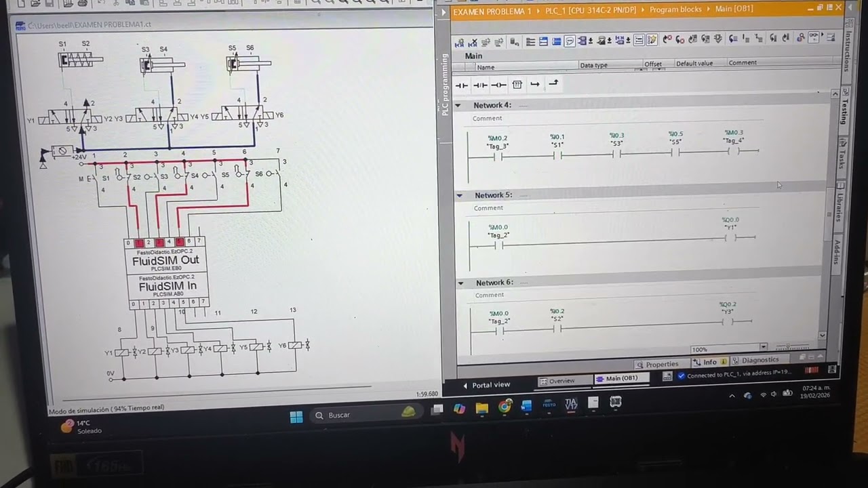Open TIA V17 from the taskbar
The width and height of the screenshot is (868, 488).
[x=571, y=404]
